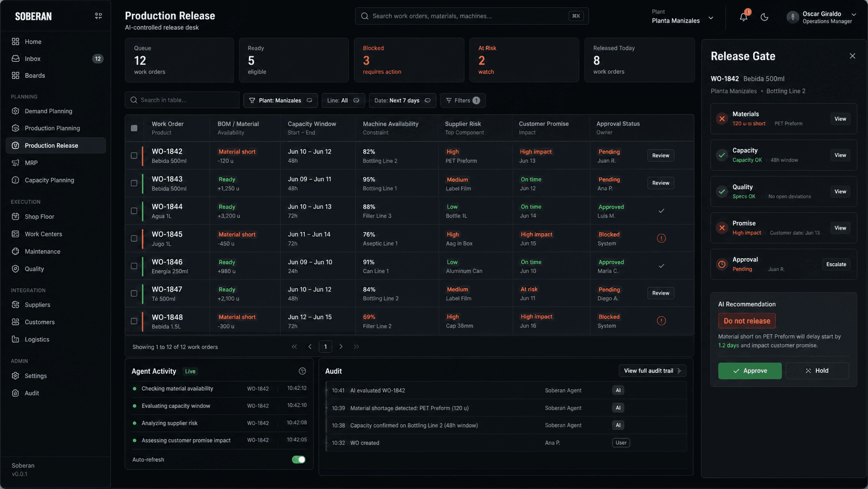The image size is (868, 489).
Task: Open the Line: All filter dropdown
Action: 343,100
